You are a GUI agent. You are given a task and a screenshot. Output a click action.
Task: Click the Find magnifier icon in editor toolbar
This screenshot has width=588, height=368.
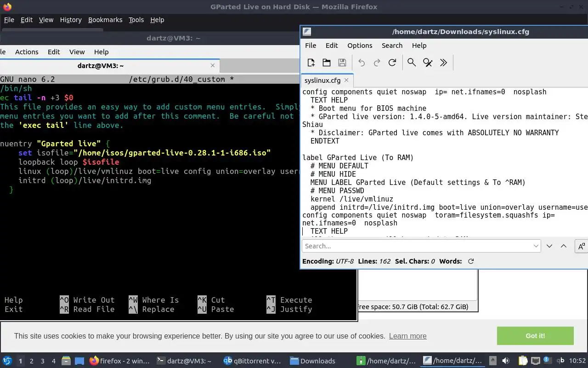[412, 63]
